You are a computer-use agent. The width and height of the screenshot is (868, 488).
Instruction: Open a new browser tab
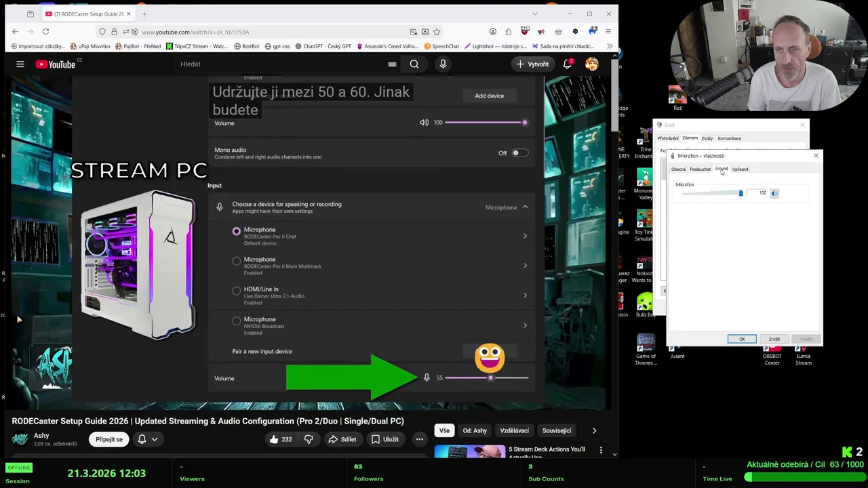coord(144,14)
